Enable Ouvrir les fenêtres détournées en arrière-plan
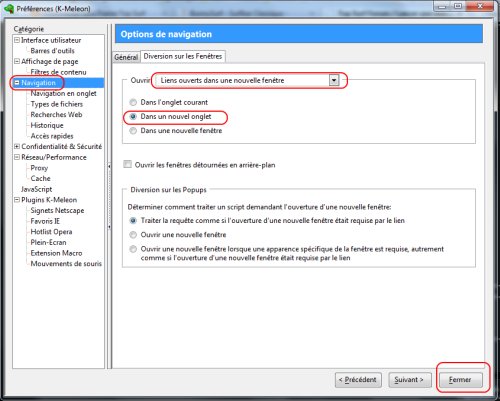This screenshot has height=401, width=500. [127, 164]
